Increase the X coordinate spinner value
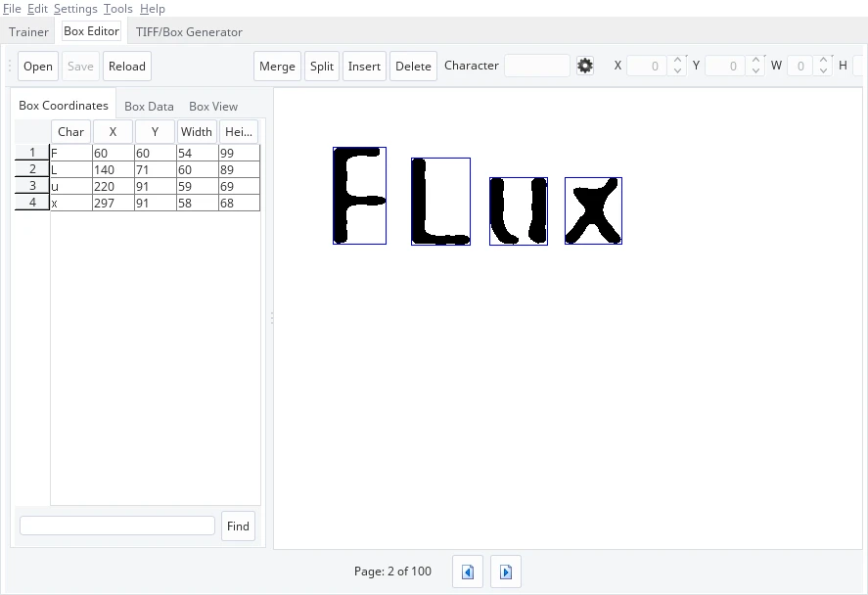The image size is (868, 595). click(x=678, y=61)
